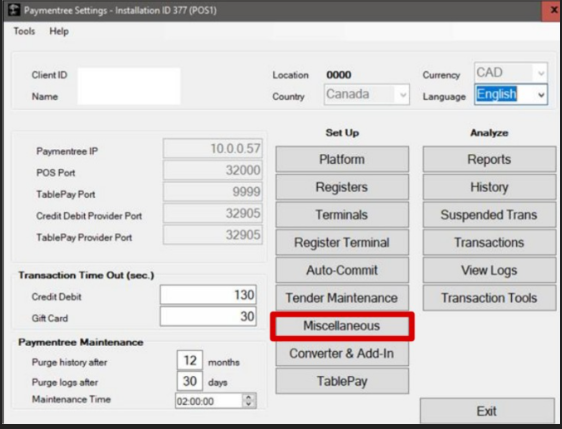
Task: Open the Platform setup
Action: pos(342,159)
